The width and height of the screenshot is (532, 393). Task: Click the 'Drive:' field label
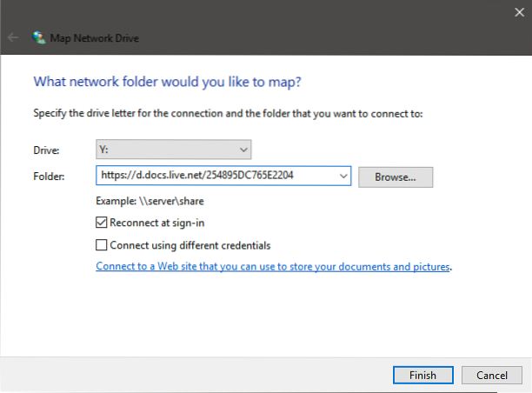click(x=45, y=150)
